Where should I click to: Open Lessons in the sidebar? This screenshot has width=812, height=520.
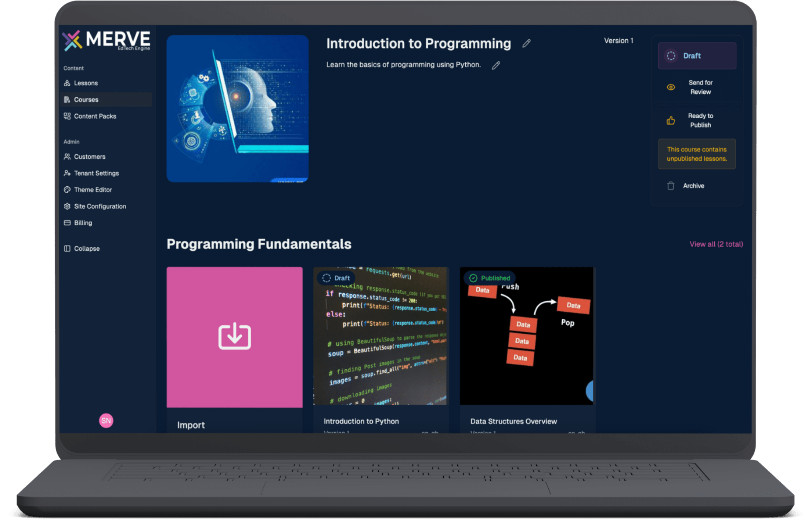point(86,83)
